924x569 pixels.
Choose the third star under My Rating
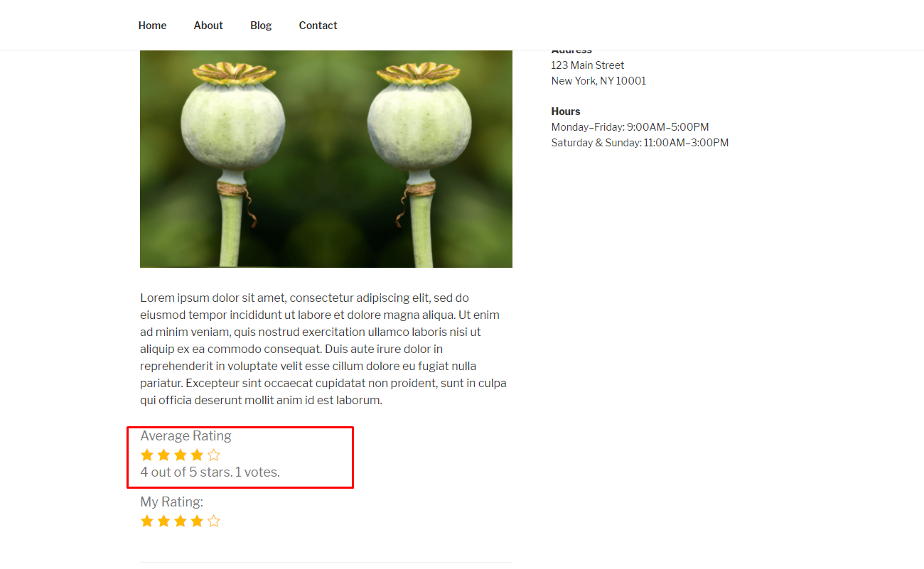click(x=181, y=521)
